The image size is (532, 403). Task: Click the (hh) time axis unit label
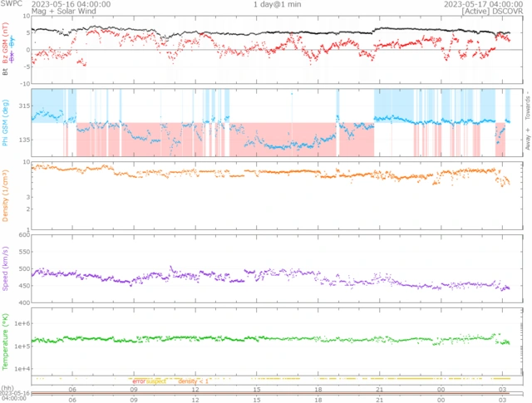pos(7,388)
